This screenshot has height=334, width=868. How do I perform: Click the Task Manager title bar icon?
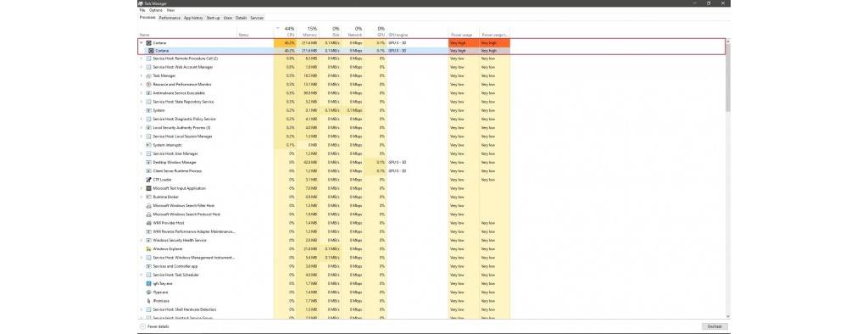pyautogui.click(x=141, y=3)
